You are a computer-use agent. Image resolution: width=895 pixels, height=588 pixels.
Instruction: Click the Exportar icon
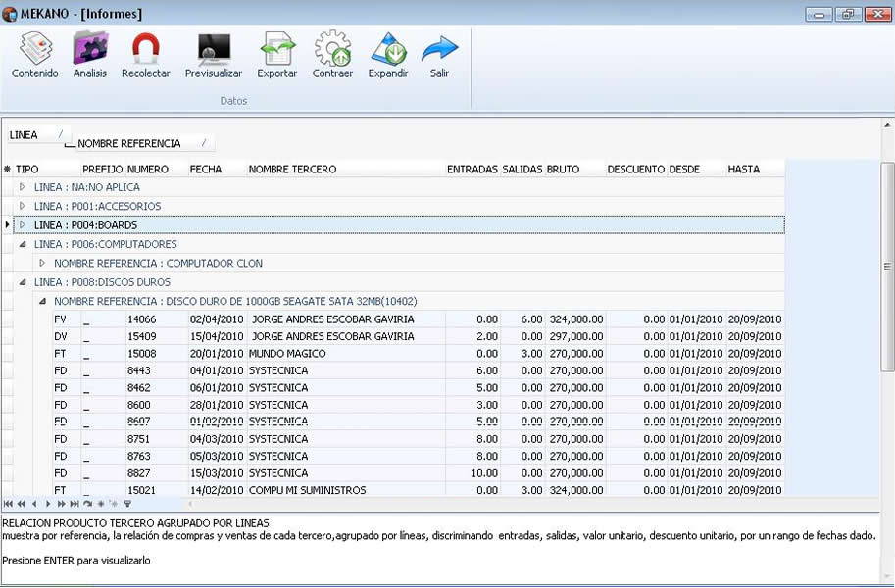coord(276,56)
